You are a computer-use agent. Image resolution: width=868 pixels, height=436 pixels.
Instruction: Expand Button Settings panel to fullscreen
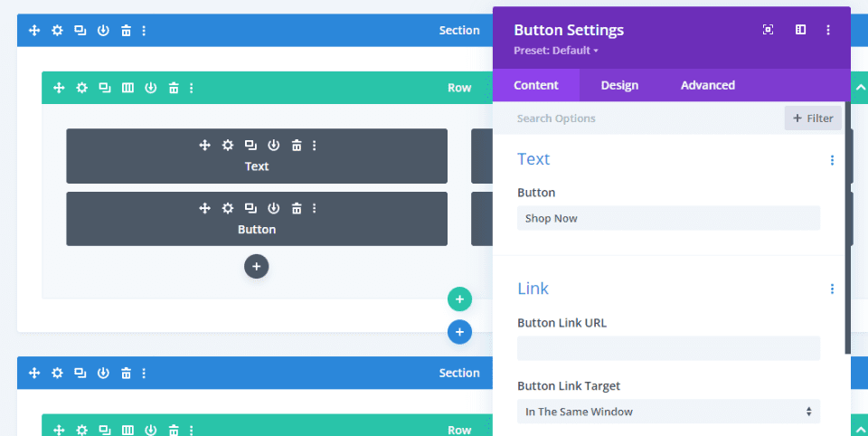point(769,30)
